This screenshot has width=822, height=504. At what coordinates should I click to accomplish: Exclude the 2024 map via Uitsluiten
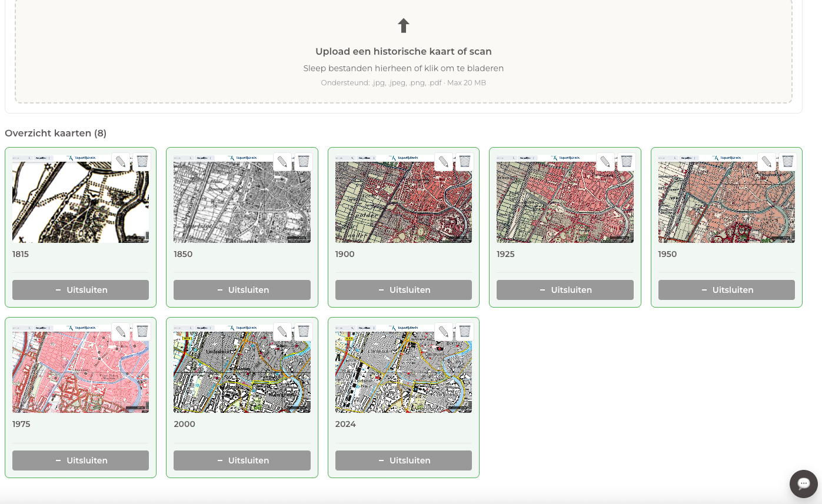[x=403, y=460]
